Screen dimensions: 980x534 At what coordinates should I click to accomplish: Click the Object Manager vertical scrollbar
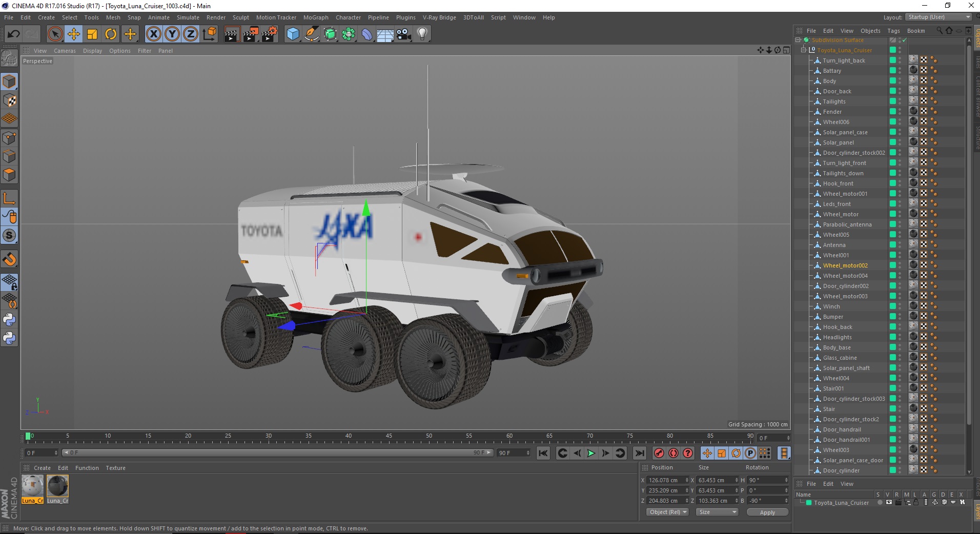pos(969,236)
